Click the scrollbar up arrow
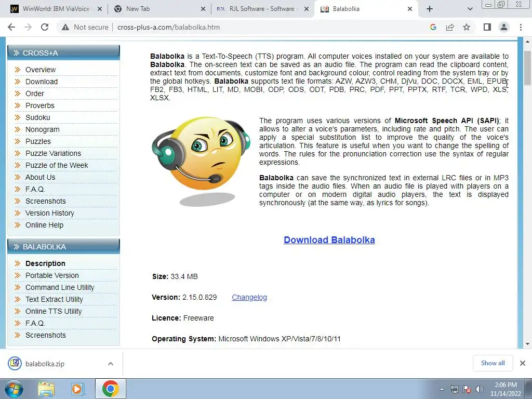 tap(528, 42)
